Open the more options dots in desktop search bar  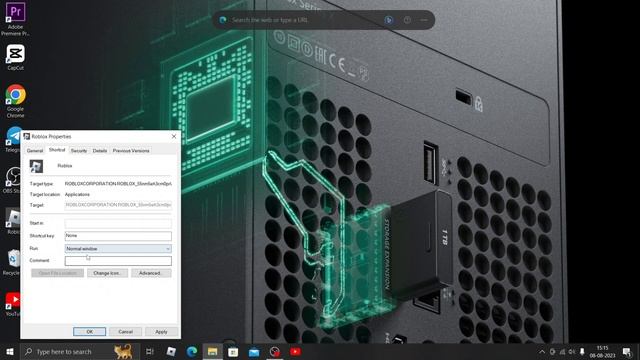tap(424, 20)
